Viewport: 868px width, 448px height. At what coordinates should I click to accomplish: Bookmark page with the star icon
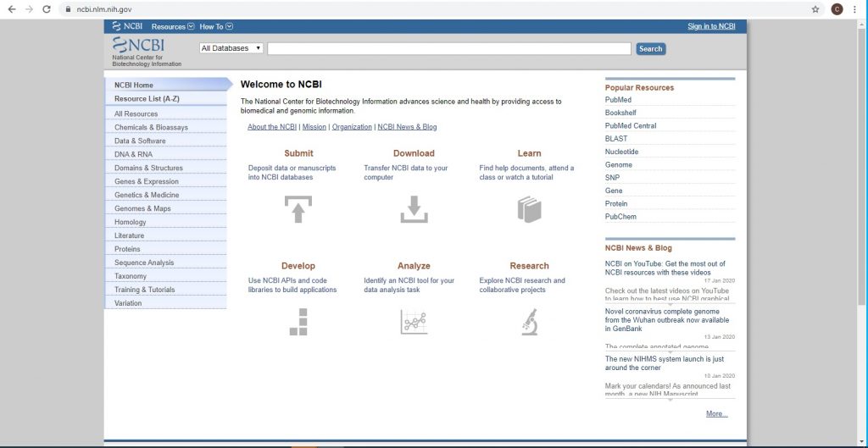[x=815, y=9]
